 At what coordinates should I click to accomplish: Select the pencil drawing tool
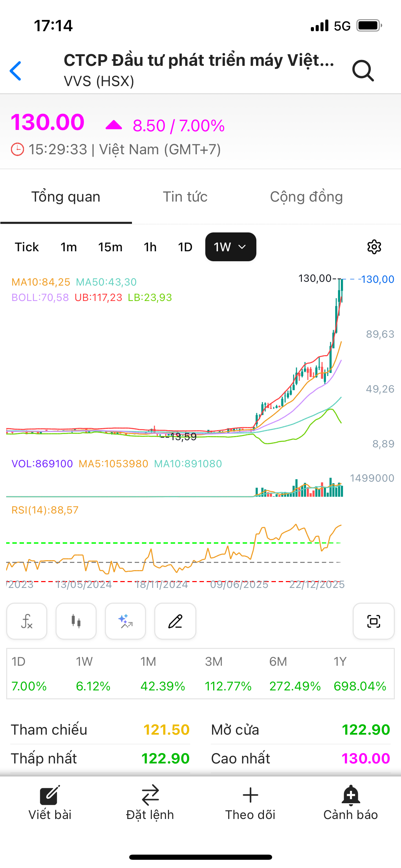click(x=175, y=621)
